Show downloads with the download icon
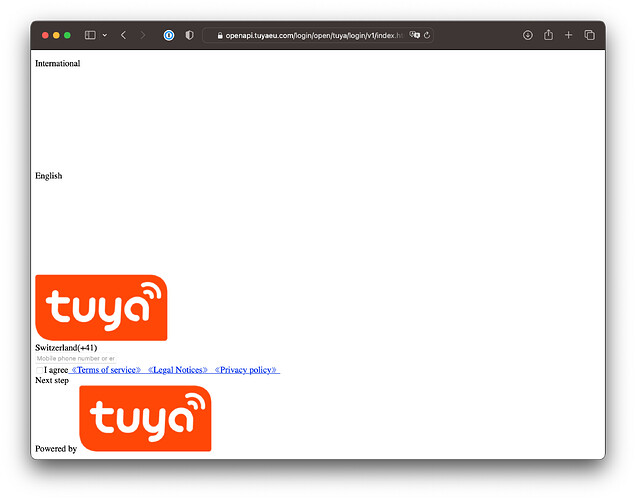This screenshot has width=636, height=500. pyautogui.click(x=527, y=35)
